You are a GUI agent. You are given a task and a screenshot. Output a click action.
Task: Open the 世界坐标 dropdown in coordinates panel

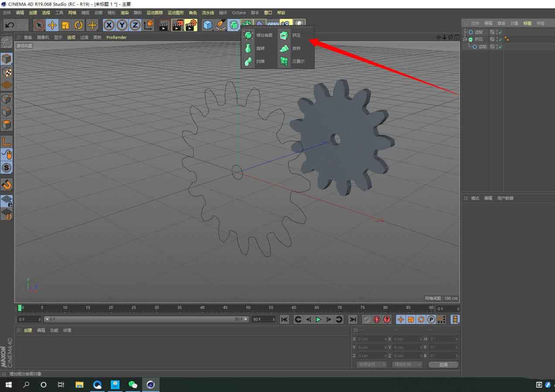[x=371, y=364]
